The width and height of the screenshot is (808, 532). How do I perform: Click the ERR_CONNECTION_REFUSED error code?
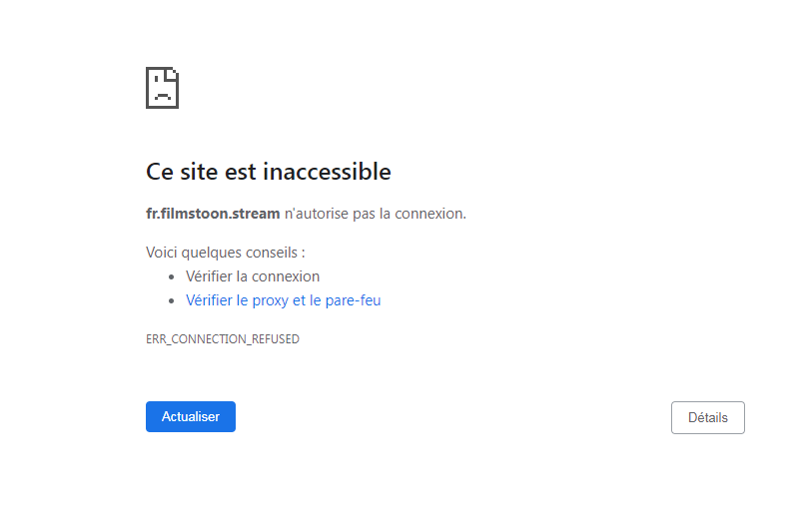pos(223,339)
